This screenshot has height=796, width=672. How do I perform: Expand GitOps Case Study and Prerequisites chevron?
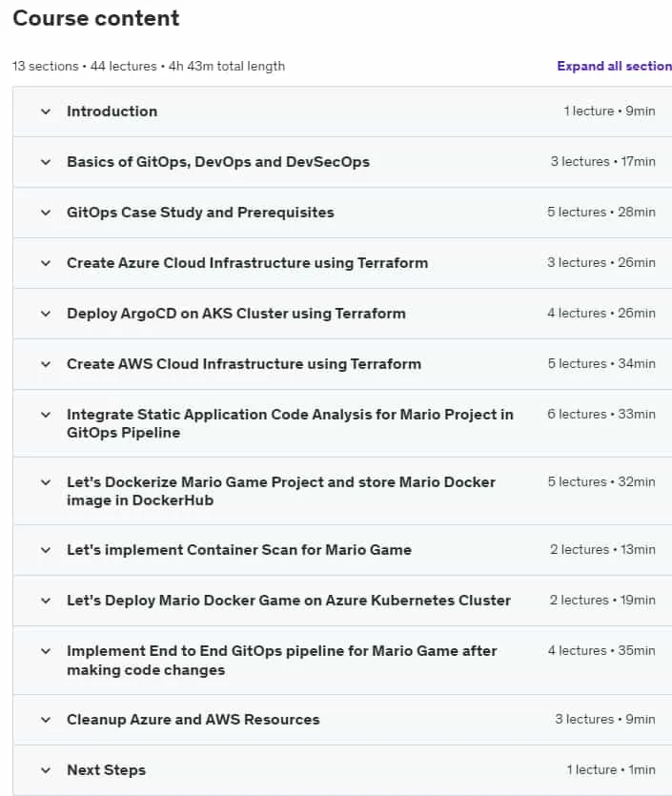[x=46, y=213]
